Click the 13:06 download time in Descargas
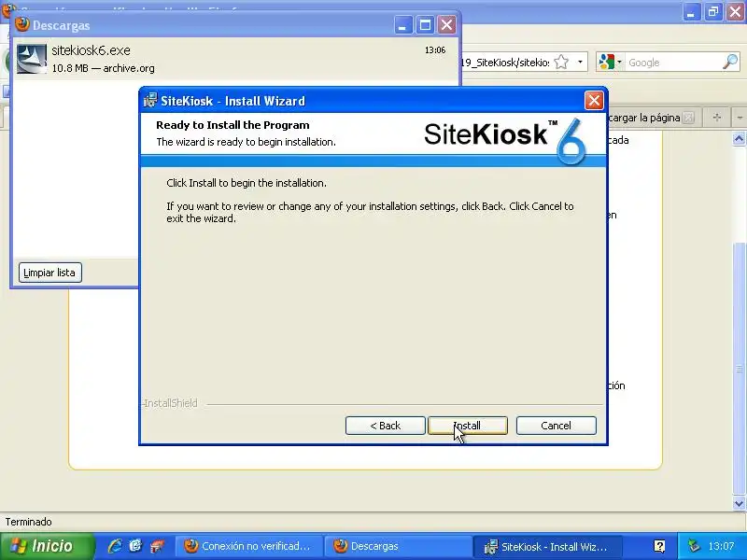Screen dimensions: 747x560 click(x=435, y=50)
